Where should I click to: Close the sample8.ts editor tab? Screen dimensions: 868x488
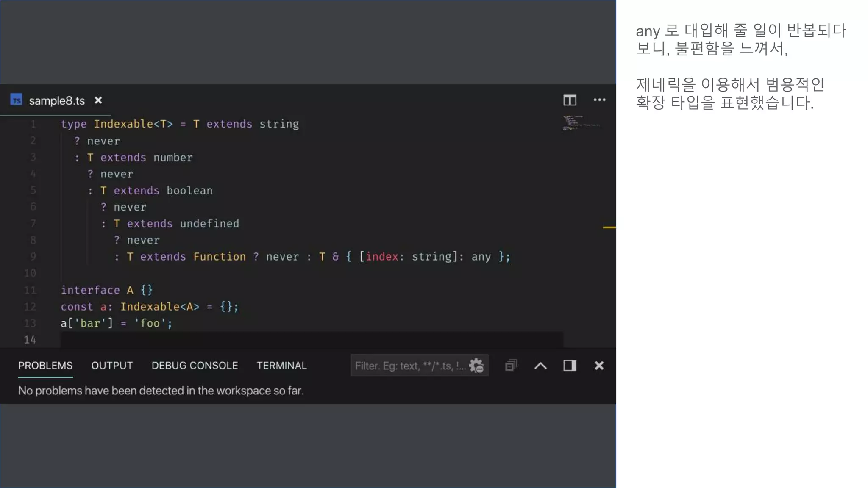click(x=98, y=100)
